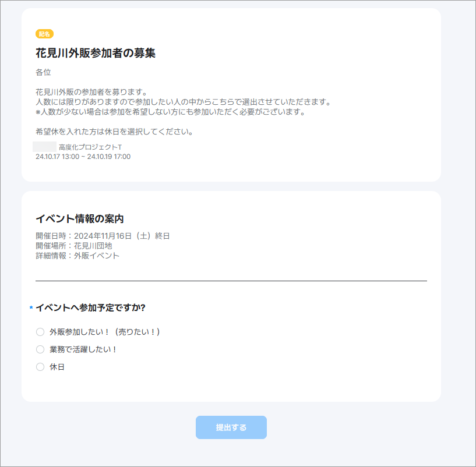Click the note starting with *人数が少ない場合
Viewport: 476px width, 467px height.
[x=170, y=112]
